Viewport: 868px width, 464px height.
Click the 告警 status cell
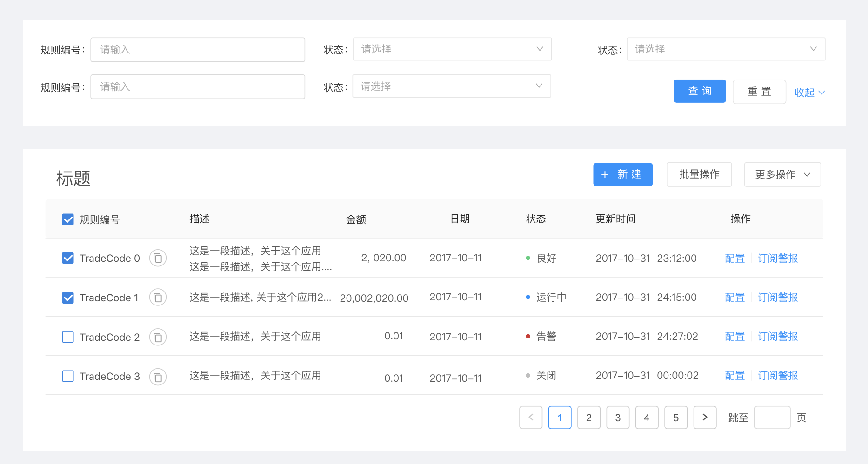pos(541,336)
